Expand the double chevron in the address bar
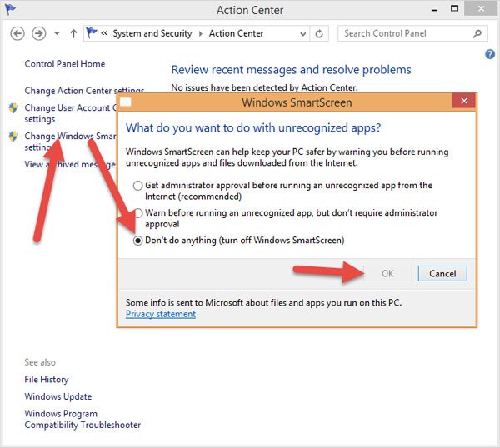The image size is (500, 448). pos(104,33)
